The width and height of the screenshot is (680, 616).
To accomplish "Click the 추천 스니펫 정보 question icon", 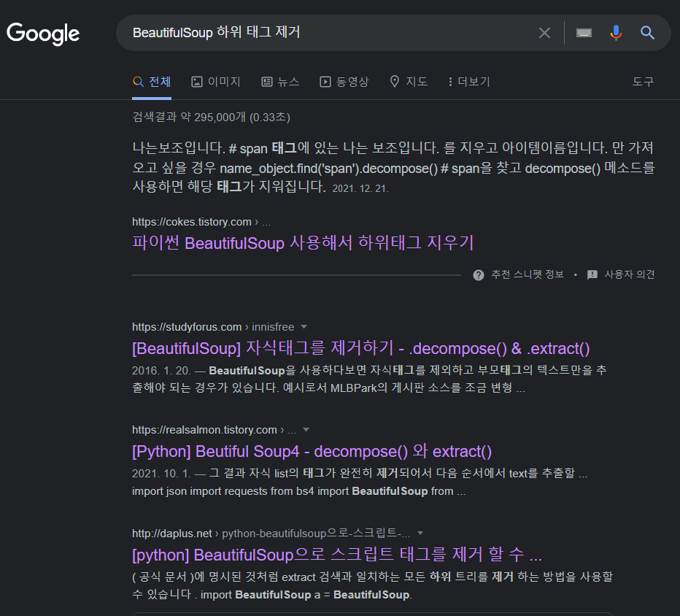I will click(479, 275).
